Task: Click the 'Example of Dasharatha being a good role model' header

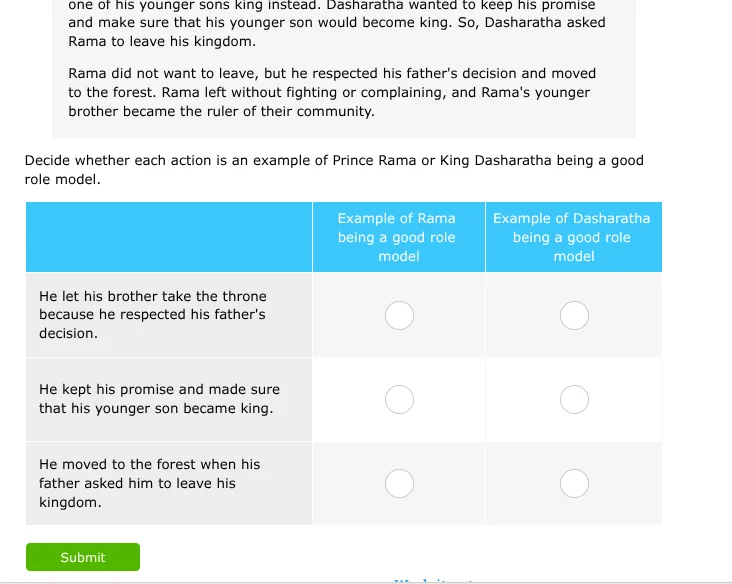Action: click(x=572, y=237)
